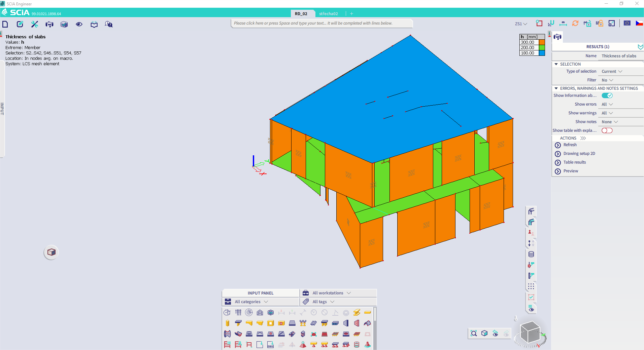
Task: Click the eye view icon in top toolbar
Action: [x=79, y=24]
